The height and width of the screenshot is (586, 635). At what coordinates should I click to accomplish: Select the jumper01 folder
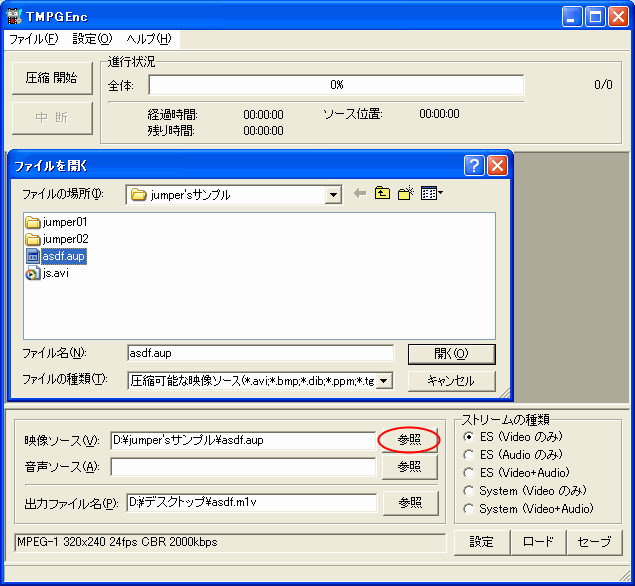[64, 222]
